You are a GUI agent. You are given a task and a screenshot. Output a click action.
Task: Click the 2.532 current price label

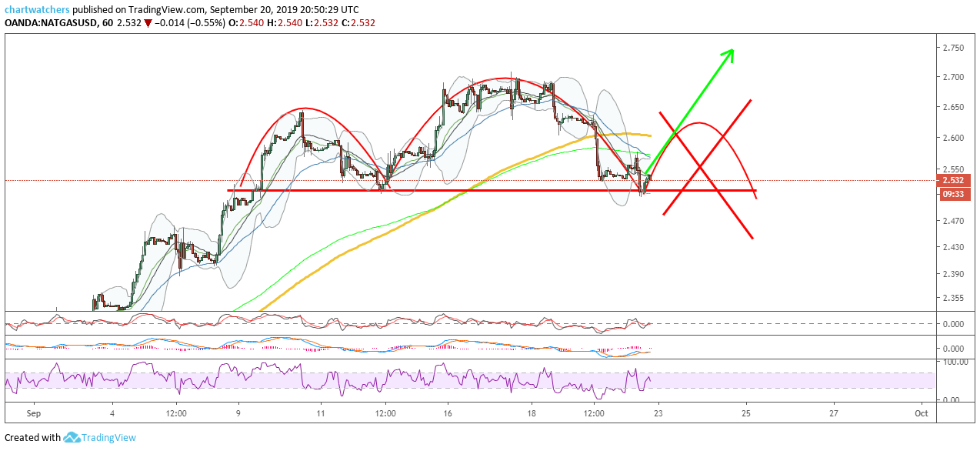coord(954,180)
